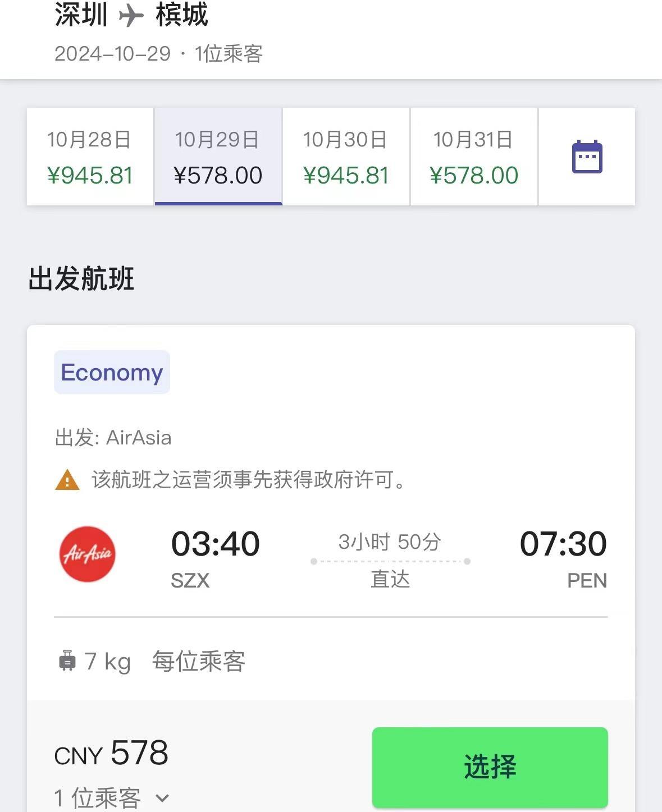Select the 10月28日 ¥945.81 date tab
The image size is (662, 812).
pos(90,157)
